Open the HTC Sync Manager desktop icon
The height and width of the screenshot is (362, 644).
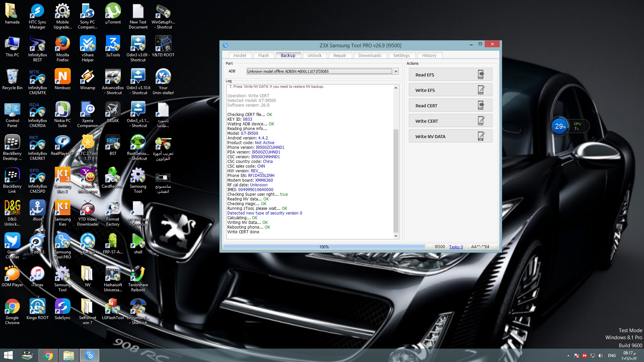[x=37, y=16]
